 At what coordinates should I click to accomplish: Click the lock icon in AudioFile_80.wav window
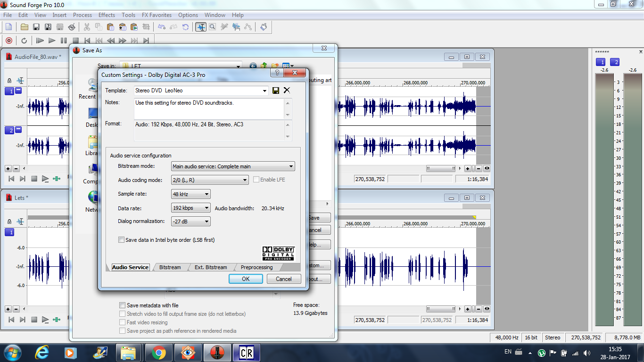point(9,81)
